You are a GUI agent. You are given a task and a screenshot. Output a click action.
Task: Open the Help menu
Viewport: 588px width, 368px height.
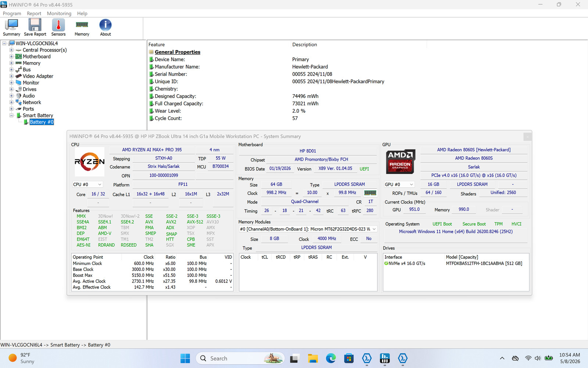pyautogui.click(x=82, y=14)
